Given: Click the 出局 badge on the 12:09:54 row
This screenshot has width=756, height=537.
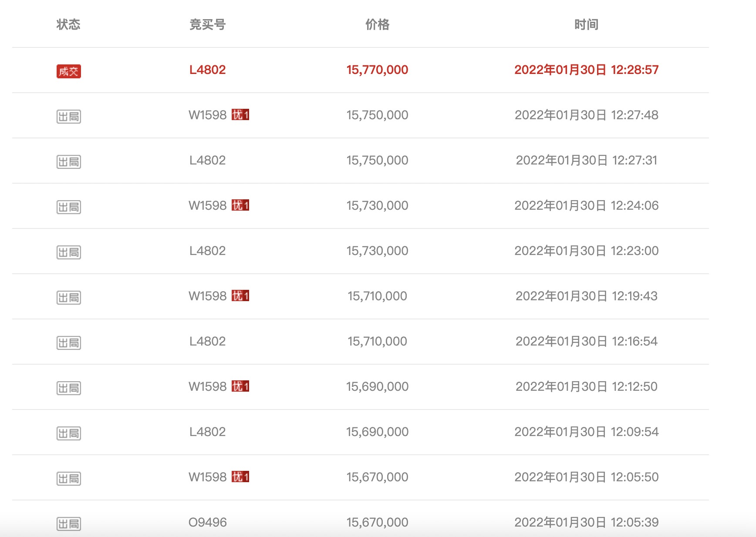Looking at the screenshot, I should [x=69, y=433].
